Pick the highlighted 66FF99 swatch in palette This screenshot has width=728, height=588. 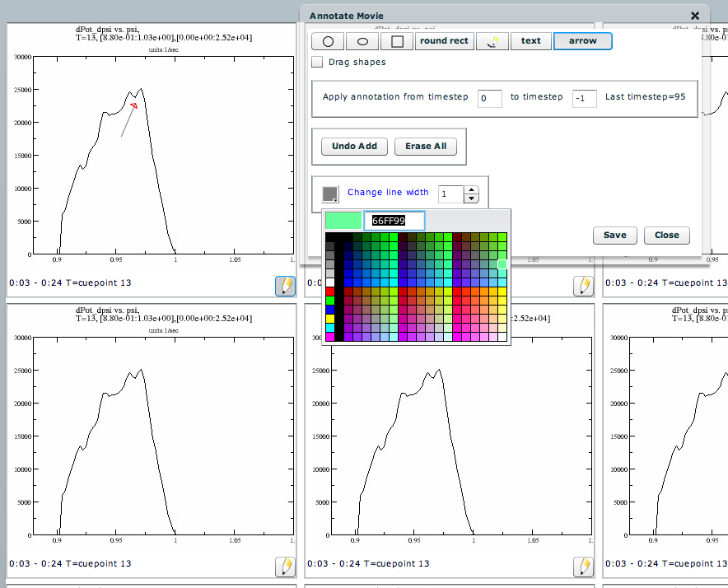coord(502,264)
